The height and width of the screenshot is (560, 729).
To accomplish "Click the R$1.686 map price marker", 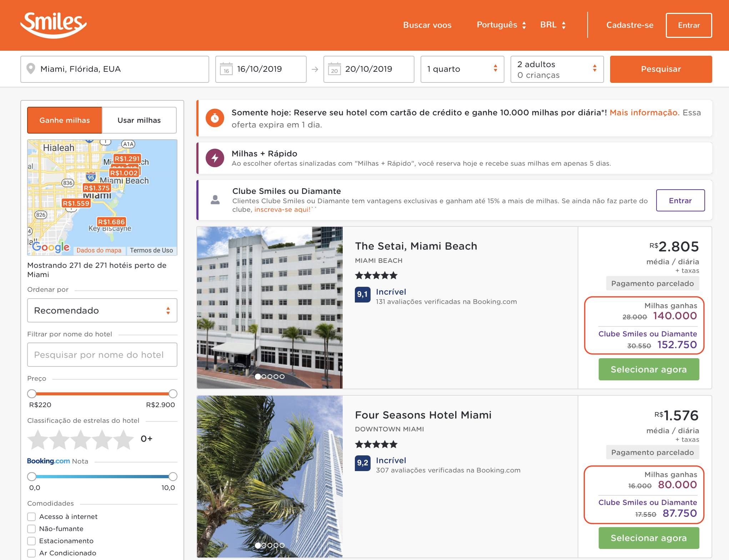I will point(111,222).
